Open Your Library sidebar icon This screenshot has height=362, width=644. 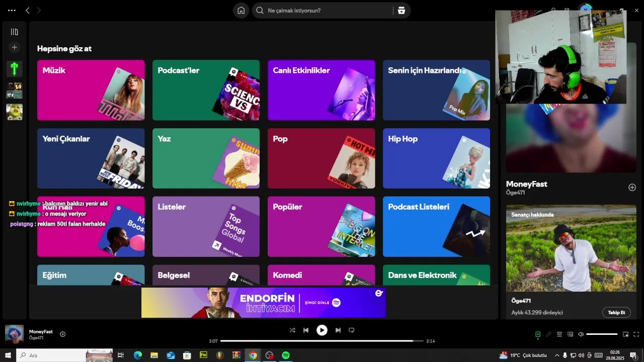tap(14, 32)
